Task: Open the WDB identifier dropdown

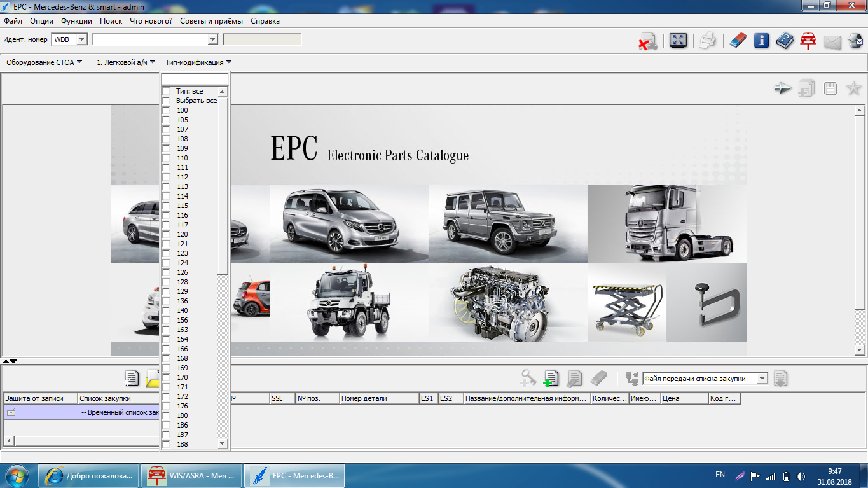Action: pos(81,39)
